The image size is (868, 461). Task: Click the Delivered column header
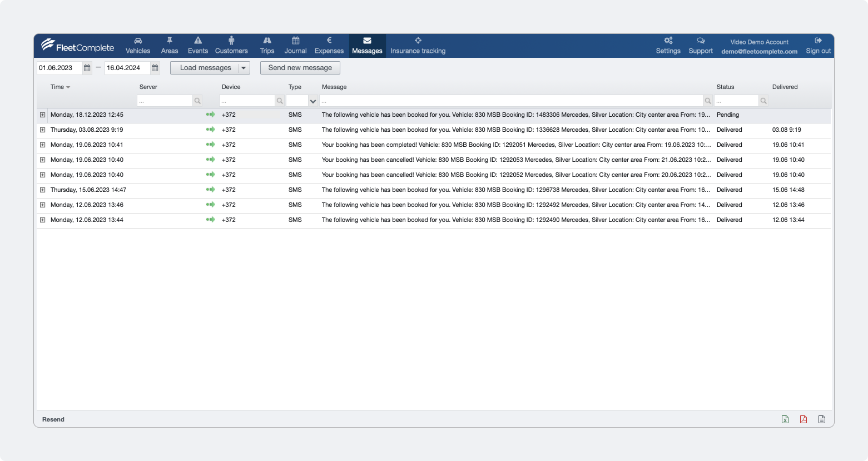point(785,87)
